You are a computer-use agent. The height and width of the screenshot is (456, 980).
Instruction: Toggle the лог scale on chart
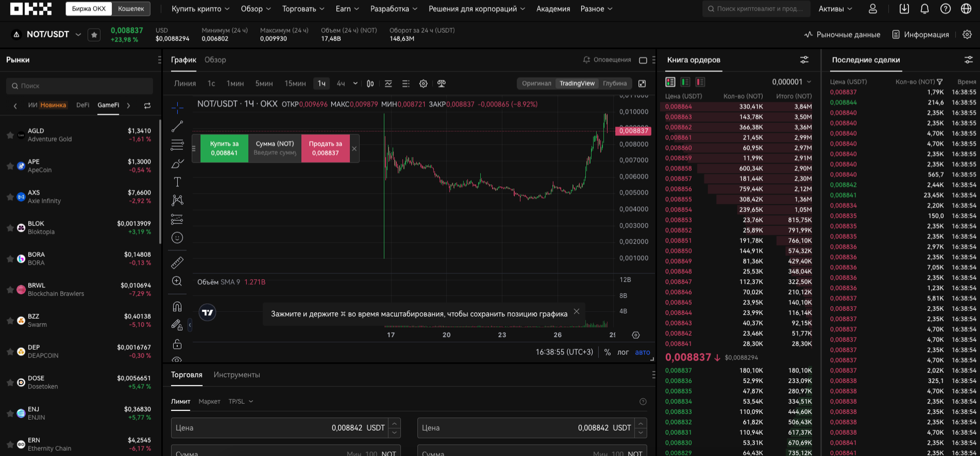623,352
